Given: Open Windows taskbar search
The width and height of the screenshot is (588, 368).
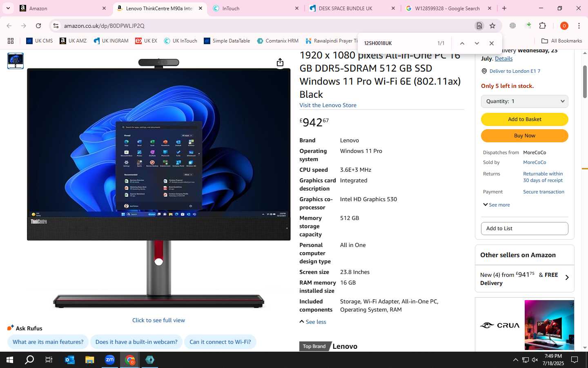Looking at the screenshot, I should tap(29, 360).
